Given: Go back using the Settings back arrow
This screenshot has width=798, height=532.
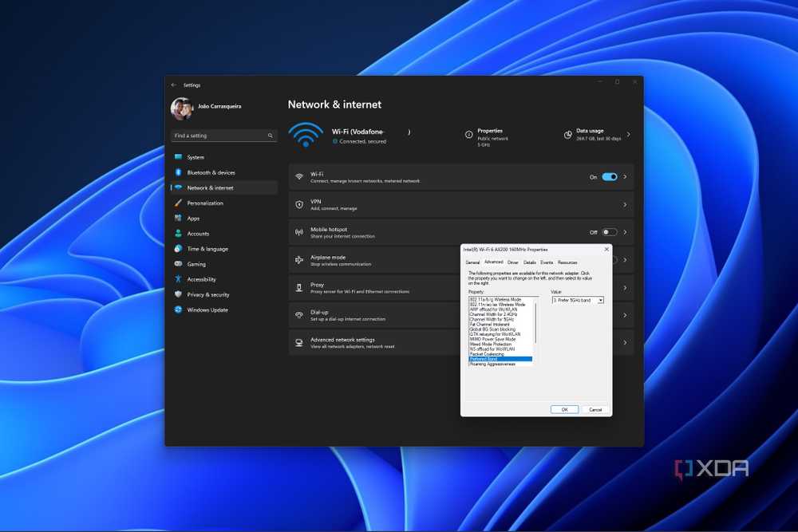Looking at the screenshot, I should pos(174,85).
